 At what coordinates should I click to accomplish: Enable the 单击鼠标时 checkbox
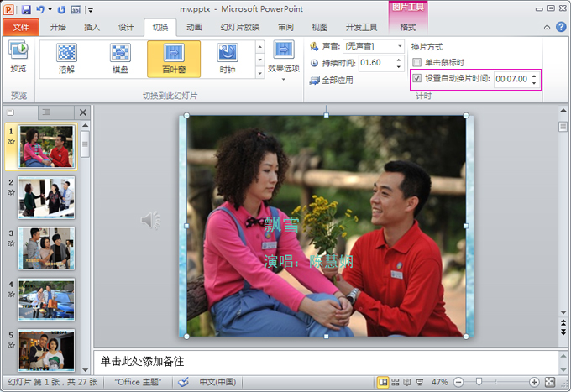[x=417, y=63]
